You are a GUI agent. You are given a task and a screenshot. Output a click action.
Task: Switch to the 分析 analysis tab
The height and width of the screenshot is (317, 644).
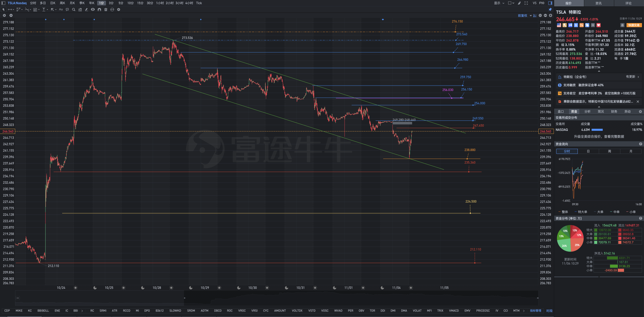click(588, 112)
